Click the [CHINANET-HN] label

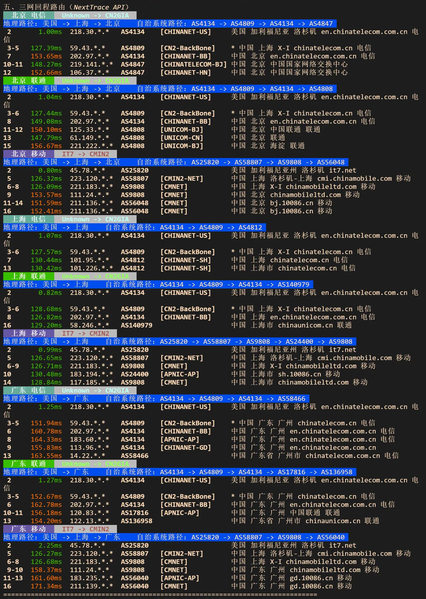(x=186, y=73)
